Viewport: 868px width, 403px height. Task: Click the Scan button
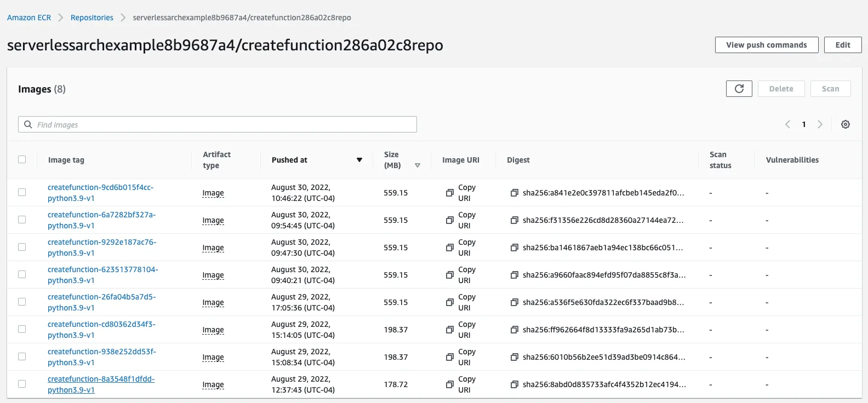pyautogui.click(x=830, y=89)
